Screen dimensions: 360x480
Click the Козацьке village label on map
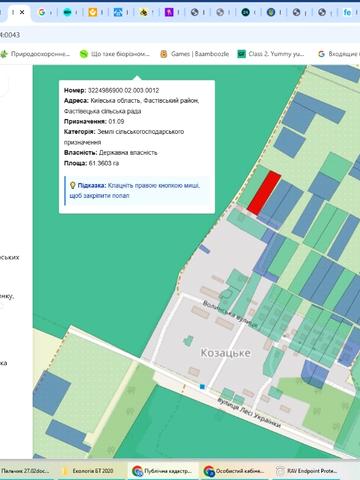pyautogui.click(x=225, y=353)
